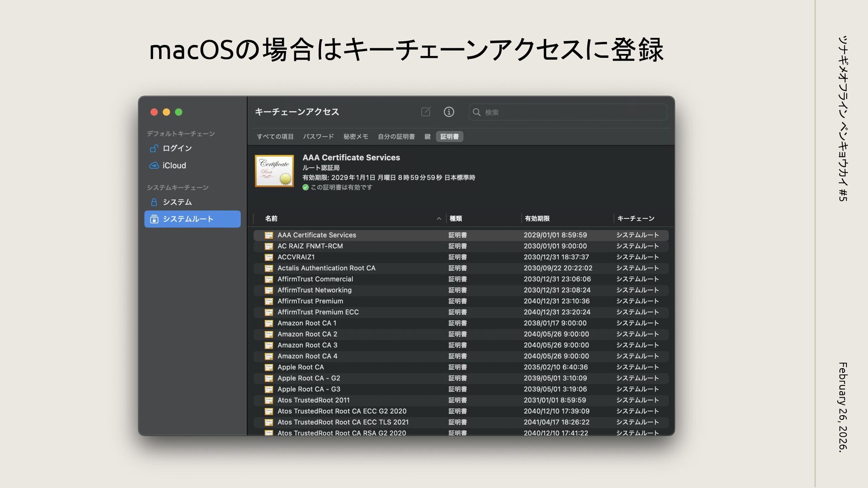Click the large certificate thumbnail image
The width and height of the screenshot is (868, 488).
click(x=274, y=171)
